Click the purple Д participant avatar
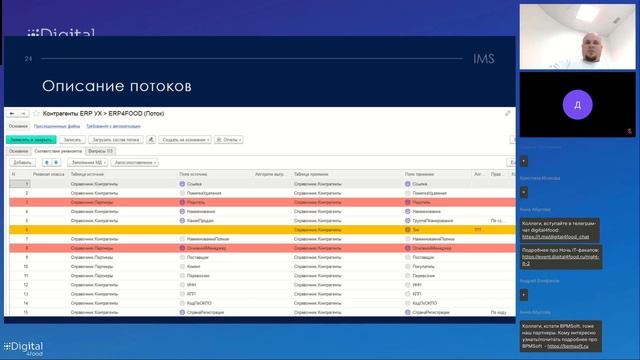The width and height of the screenshot is (640, 360). pos(577,104)
